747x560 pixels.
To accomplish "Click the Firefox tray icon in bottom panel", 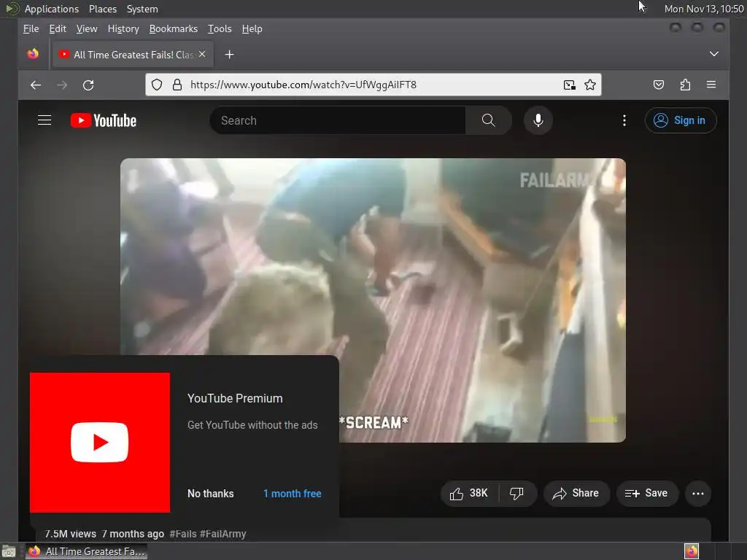I will click(x=692, y=551).
